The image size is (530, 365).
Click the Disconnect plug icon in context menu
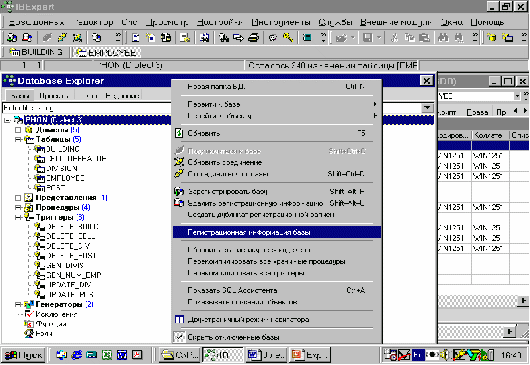[179, 174]
